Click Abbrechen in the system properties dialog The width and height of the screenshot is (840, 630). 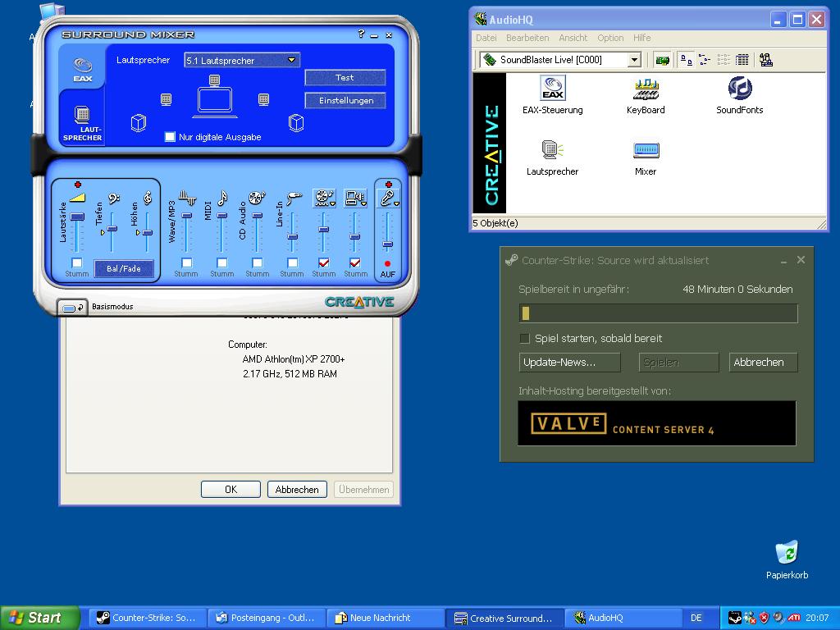297,489
